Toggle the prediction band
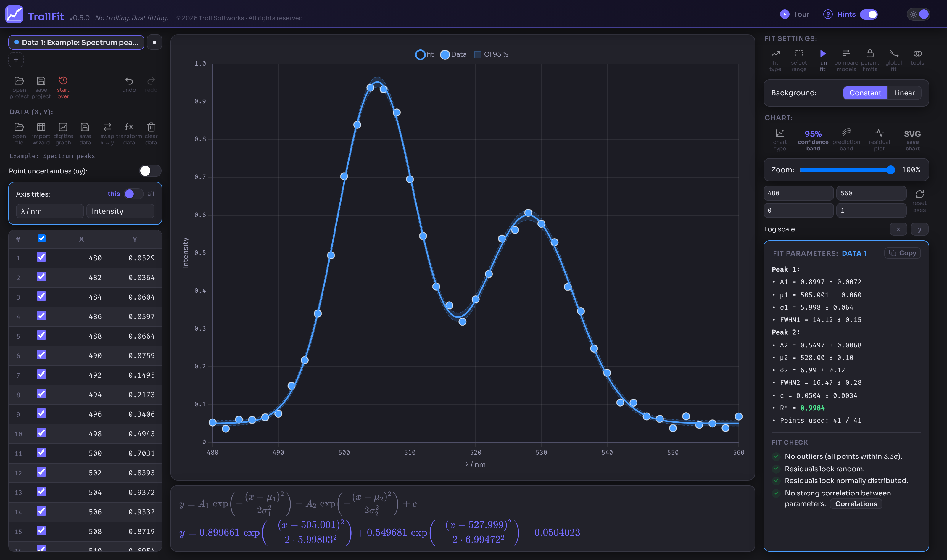This screenshot has height=560, width=947. click(x=846, y=133)
